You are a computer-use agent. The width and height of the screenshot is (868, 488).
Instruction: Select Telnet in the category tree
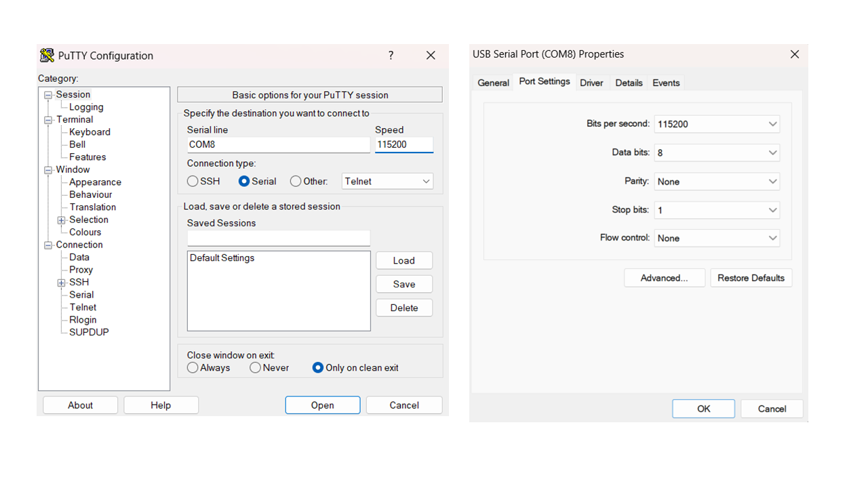click(x=83, y=307)
